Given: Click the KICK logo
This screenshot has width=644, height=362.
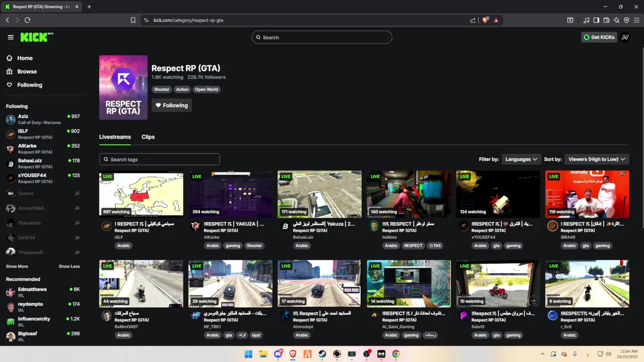Looking at the screenshot, I should [x=37, y=37].
